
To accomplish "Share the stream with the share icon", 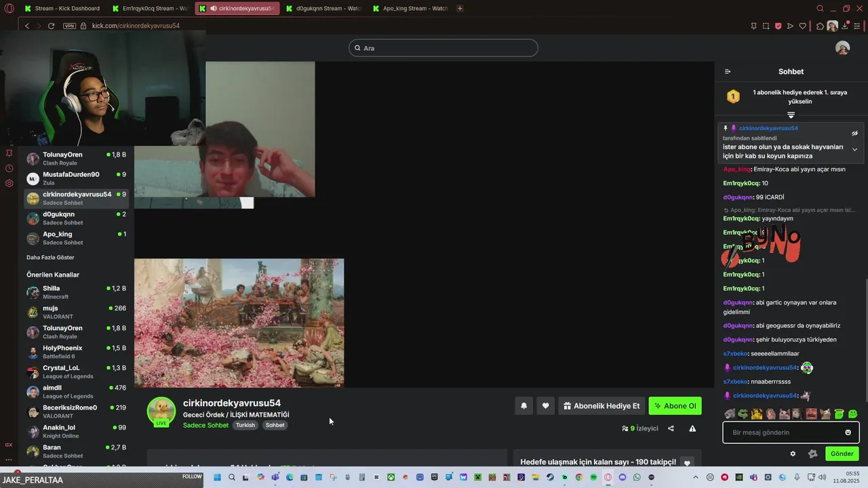I will 671,428.
